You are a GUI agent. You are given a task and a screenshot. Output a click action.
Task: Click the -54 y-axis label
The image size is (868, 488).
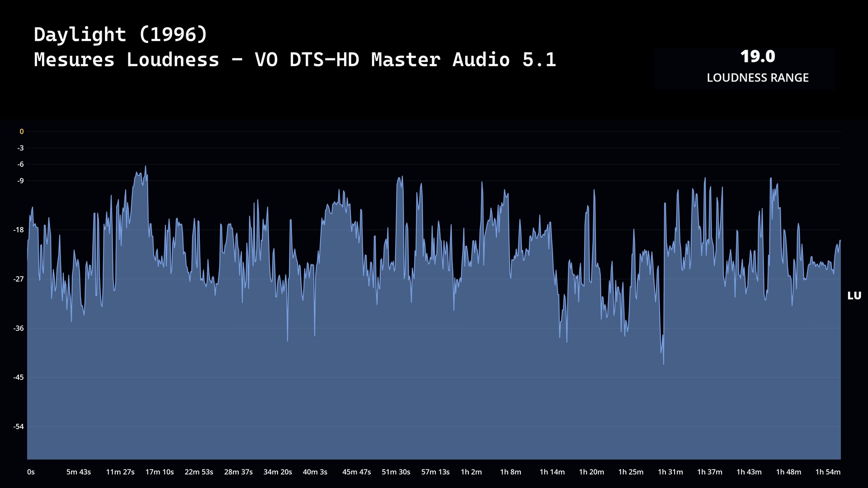click(x=19, y=427)
